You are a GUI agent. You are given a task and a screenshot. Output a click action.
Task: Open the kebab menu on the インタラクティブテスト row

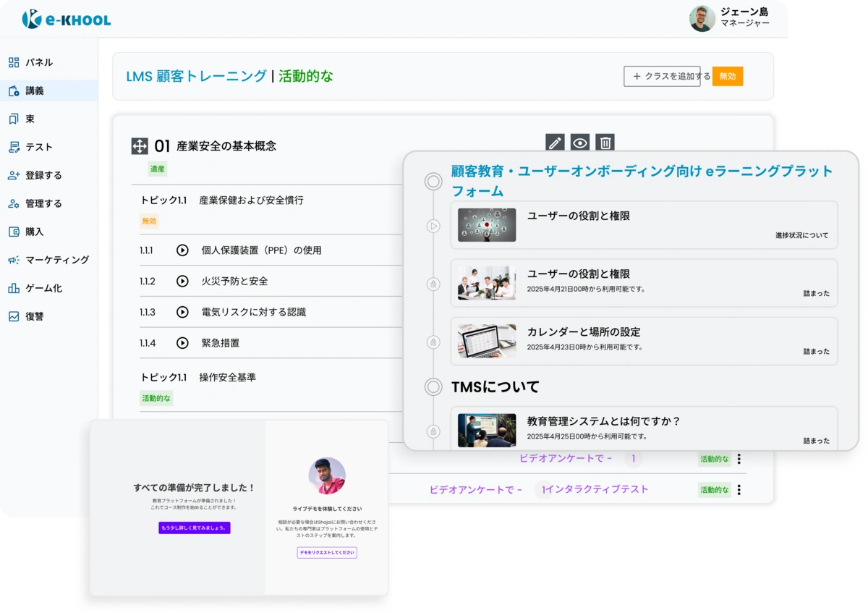point(739,490)
